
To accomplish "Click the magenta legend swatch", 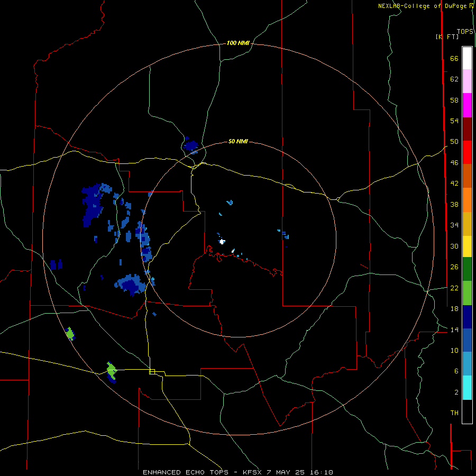I will click(x=467, y=105).
